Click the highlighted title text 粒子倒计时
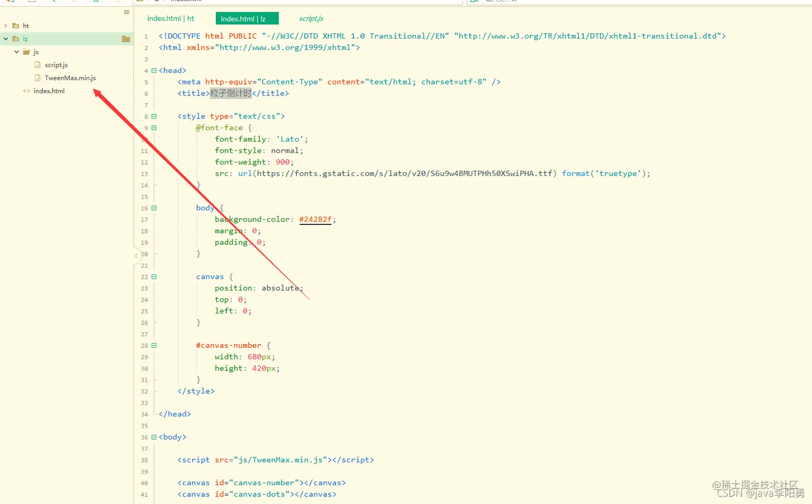The image size is (812, 504). (x=230, y=93)
